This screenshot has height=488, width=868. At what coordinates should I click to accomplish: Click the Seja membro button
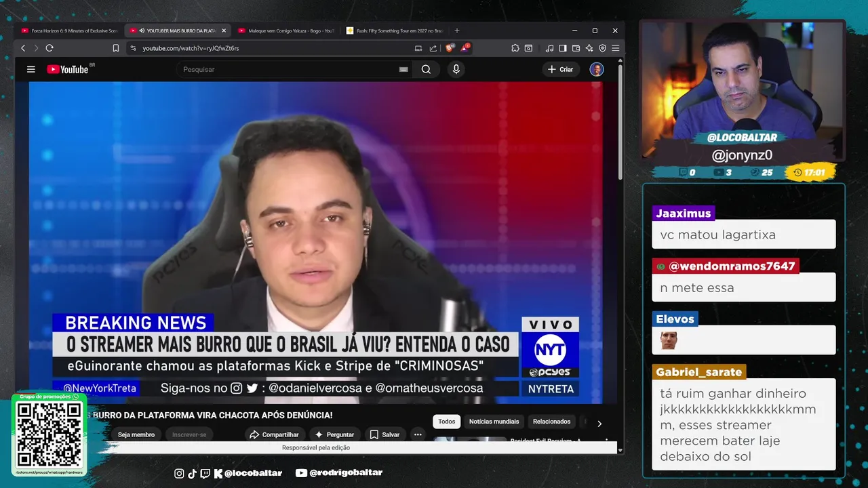point(136,434)
